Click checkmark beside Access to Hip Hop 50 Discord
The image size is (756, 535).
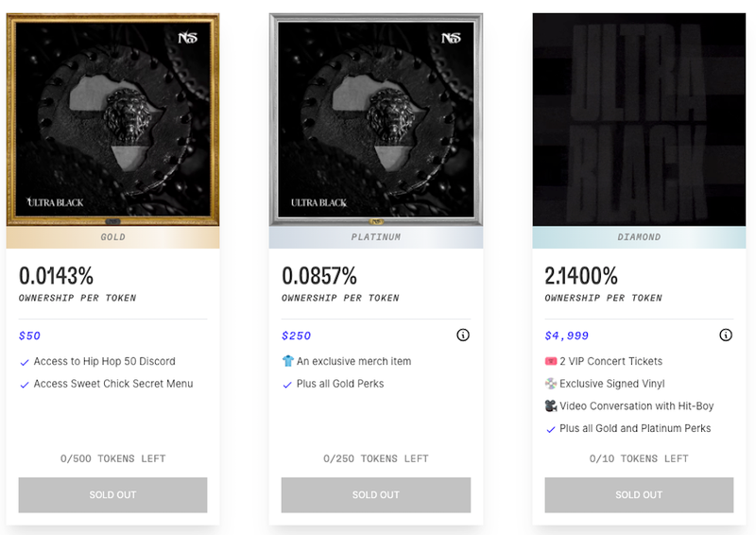25,362
